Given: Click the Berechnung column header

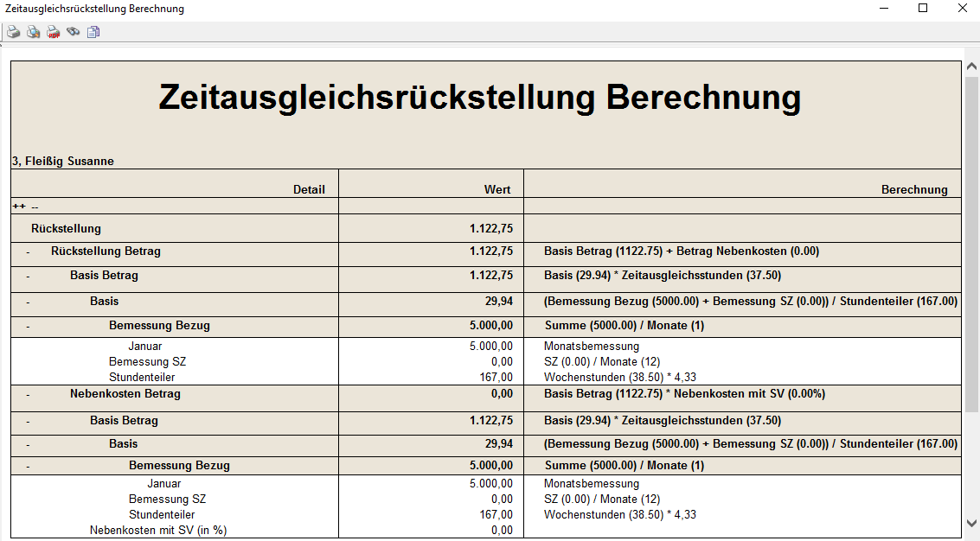Looking at the screenshot, I should click(913, 190).
